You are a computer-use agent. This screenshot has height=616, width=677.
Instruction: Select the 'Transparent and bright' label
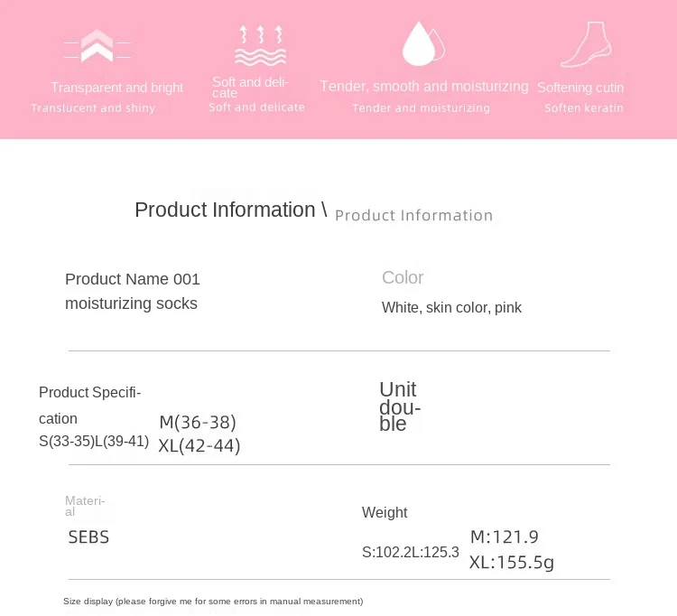tap(117, 88)
